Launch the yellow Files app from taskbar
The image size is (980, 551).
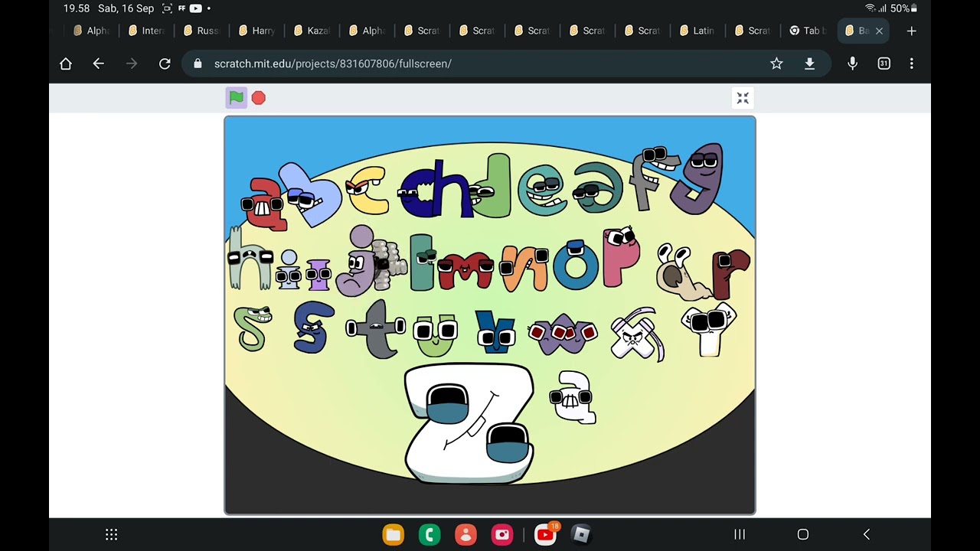click(393, 534)
